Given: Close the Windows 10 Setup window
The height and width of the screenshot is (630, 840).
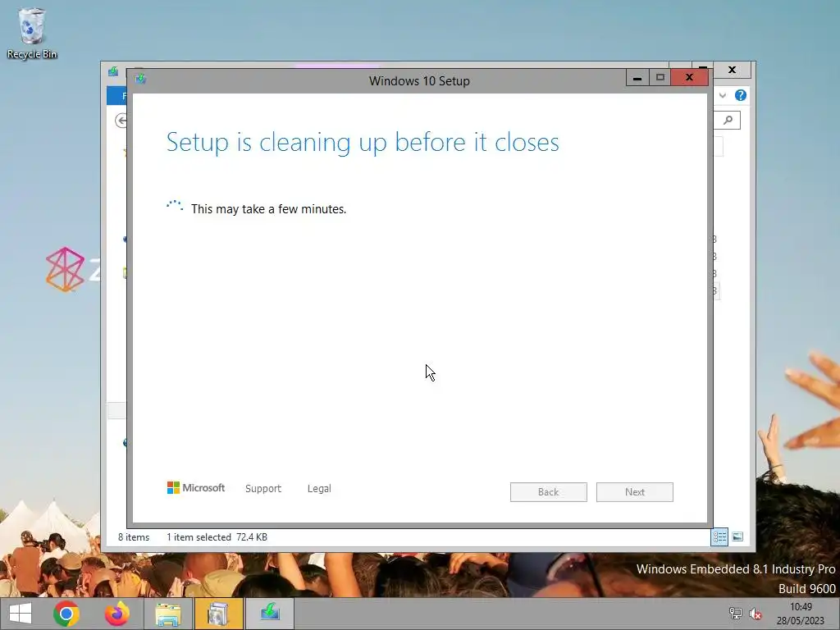Looking at the screenshot, I should pyautogui.click(x=689, y=78).
